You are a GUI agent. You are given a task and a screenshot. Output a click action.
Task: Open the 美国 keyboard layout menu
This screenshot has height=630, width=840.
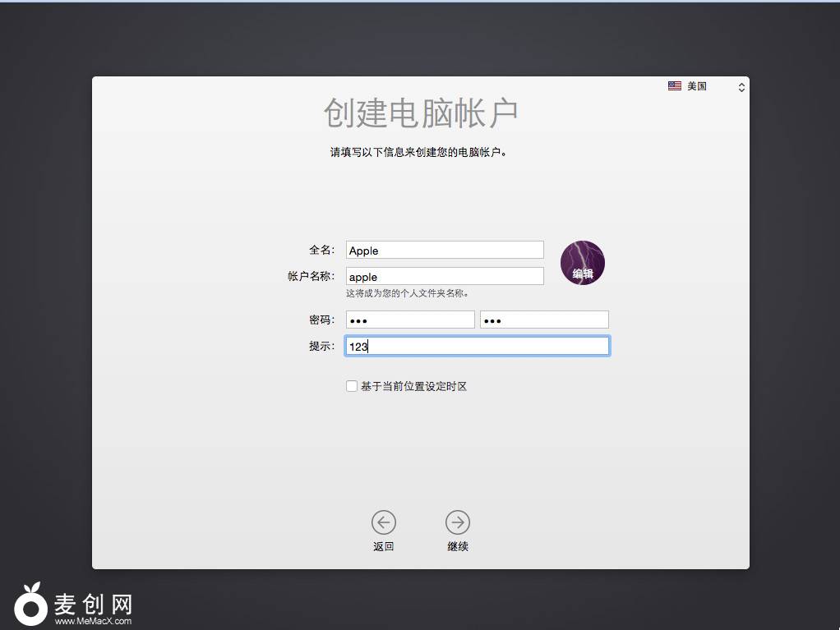pyautogui.click(x=697, y=86)
